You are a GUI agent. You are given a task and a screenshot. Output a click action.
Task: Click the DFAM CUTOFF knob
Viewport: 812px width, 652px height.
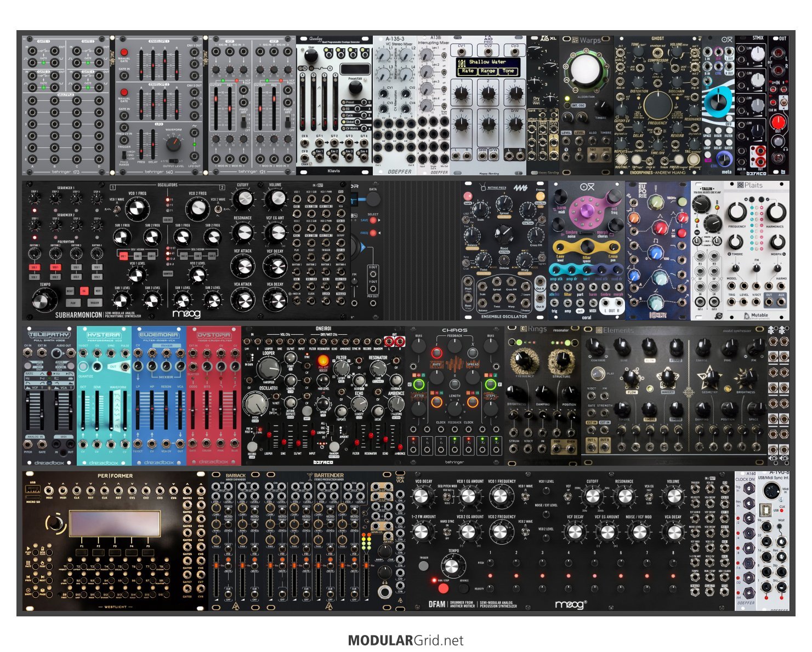pyautogui.click(x=593, y=496)
